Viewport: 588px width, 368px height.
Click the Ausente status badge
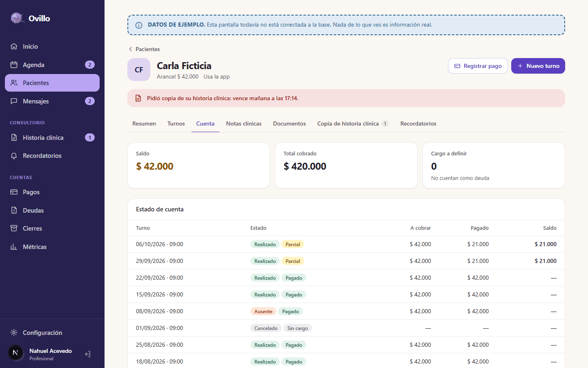click(263, 311)
